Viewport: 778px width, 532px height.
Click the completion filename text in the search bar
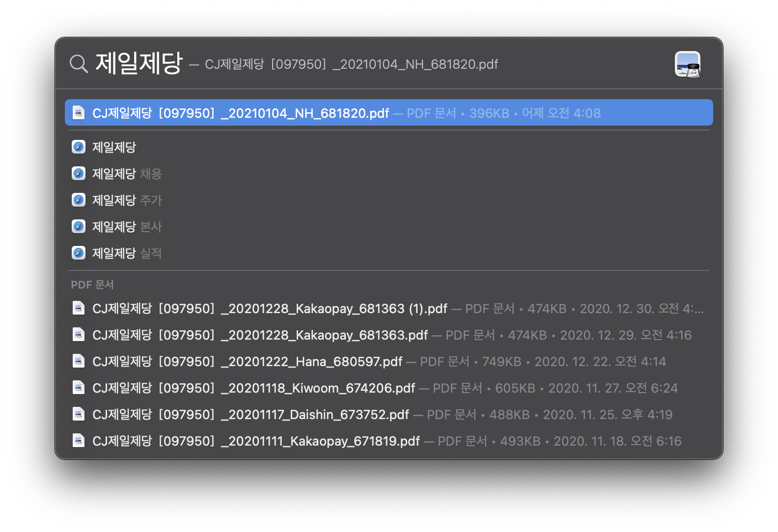coord(352,64)
